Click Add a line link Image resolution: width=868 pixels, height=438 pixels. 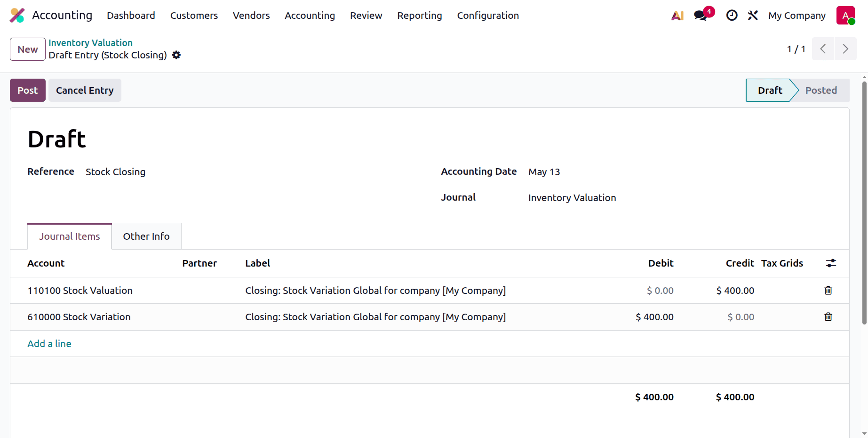click(x=49, y=344)
